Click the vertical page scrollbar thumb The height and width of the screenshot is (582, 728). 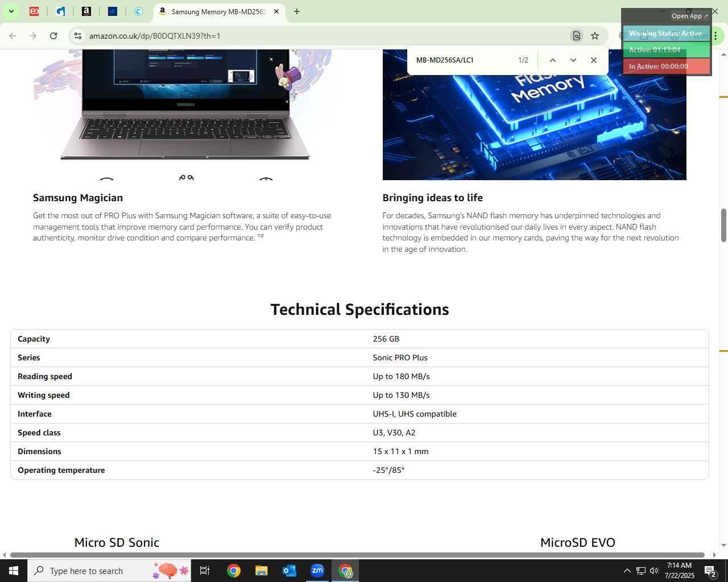click(x=723, y=225)
